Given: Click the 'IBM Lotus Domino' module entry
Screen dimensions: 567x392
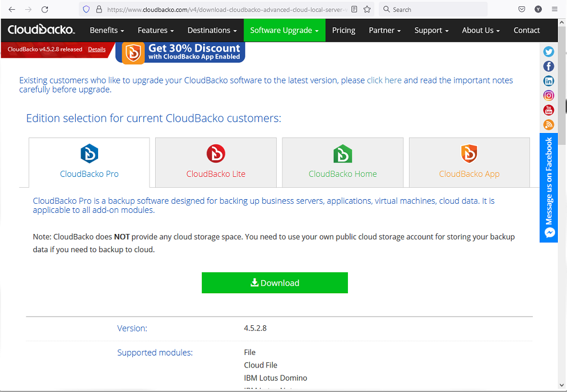Looking at the screenshot, I should (276, 378).
